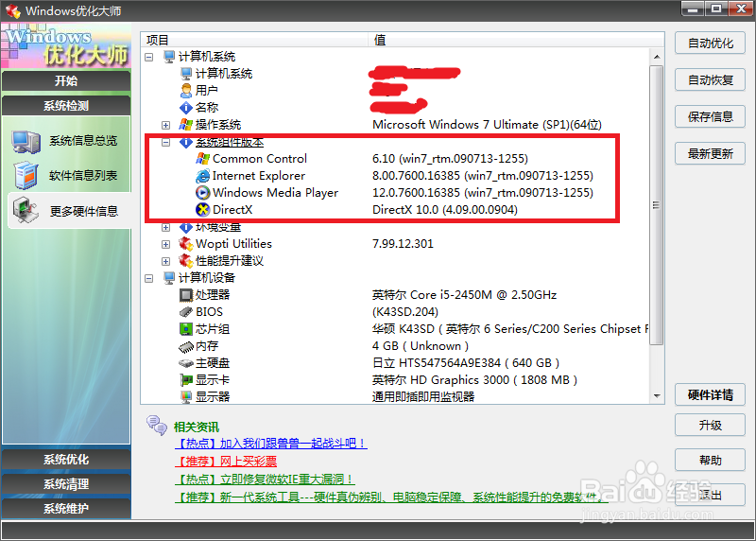Click the vertical scrollbar thumb
The width and height of the screenshot is (756, 541).
[657, 205]
